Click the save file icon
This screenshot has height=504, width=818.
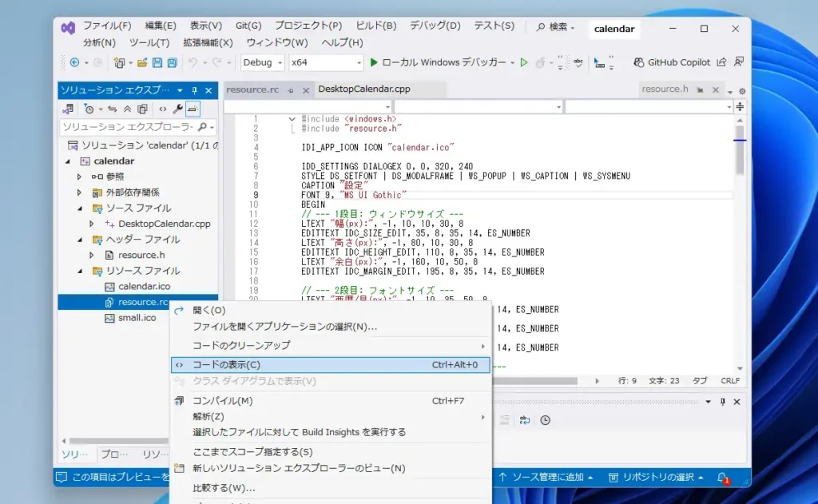[x=157, y=62]
